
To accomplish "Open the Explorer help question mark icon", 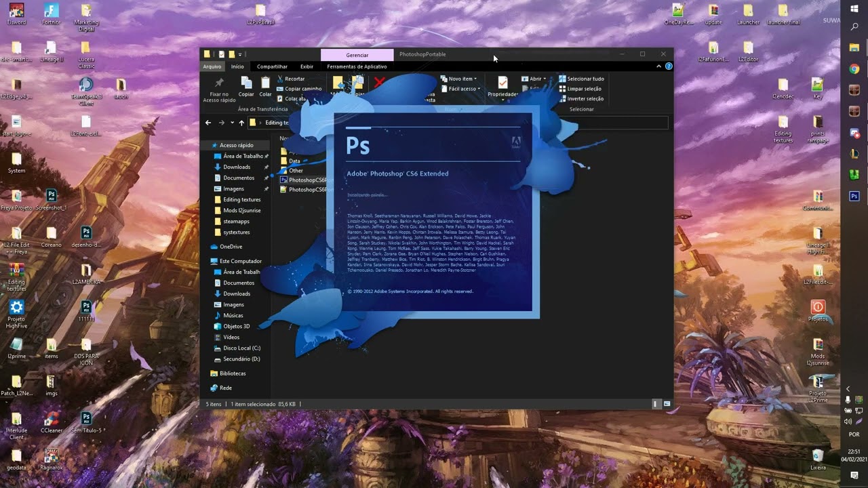I will [x=669, y=66].
